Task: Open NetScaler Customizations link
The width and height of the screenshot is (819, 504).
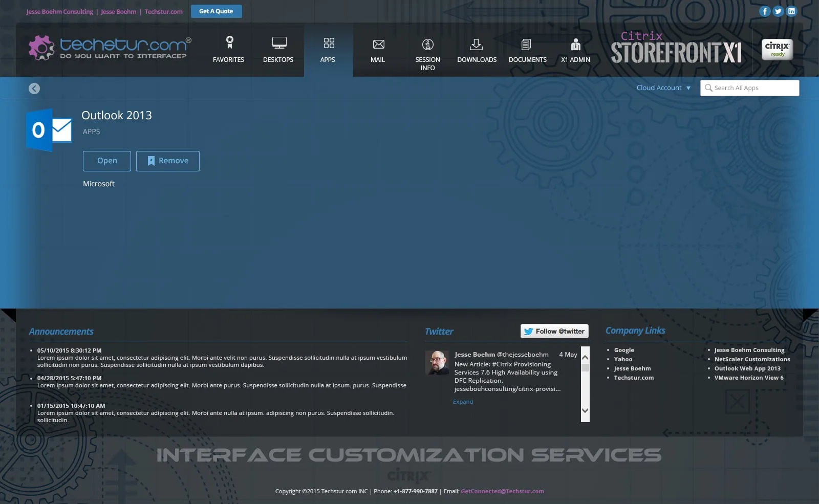Action: (752, 359)
